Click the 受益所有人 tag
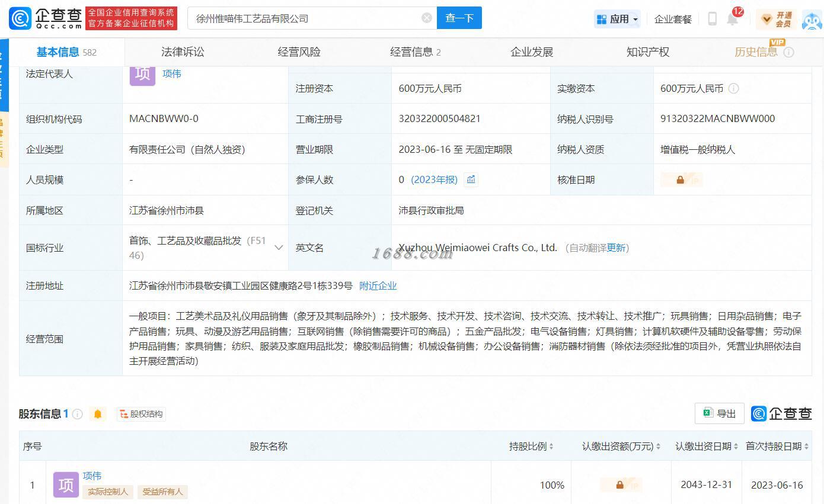Screen dimensions: 824x504 tap(163, 492)
